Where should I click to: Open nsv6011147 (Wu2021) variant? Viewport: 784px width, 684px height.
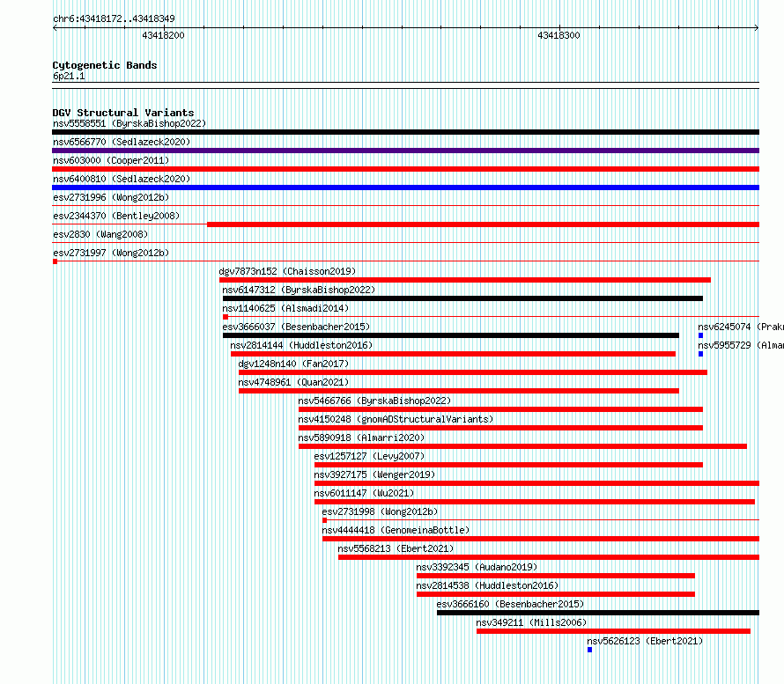pyautogui.click(x=364, y=493)
